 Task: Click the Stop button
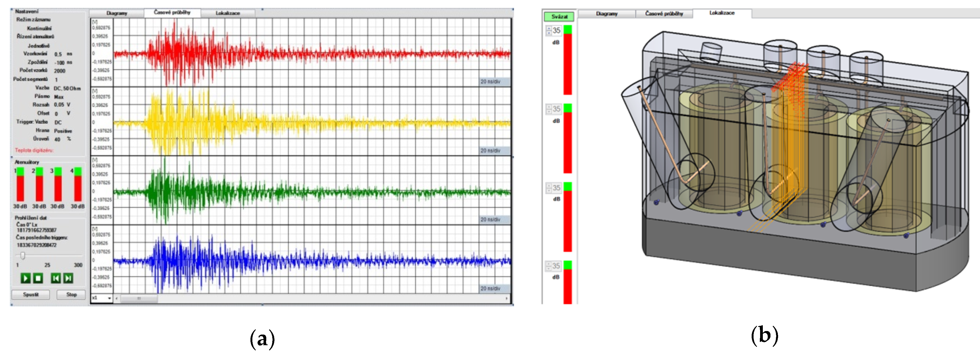pyautogui.click(x=71, y=295)
